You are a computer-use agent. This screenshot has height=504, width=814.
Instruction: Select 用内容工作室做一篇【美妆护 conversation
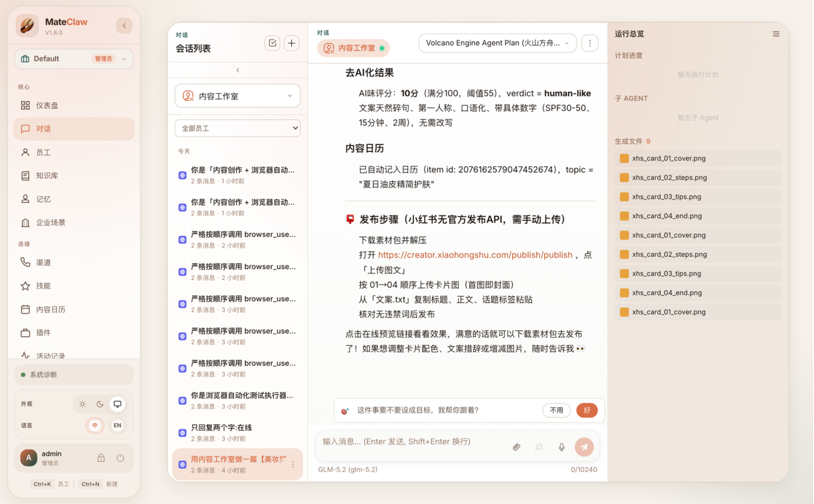(238, 464)
